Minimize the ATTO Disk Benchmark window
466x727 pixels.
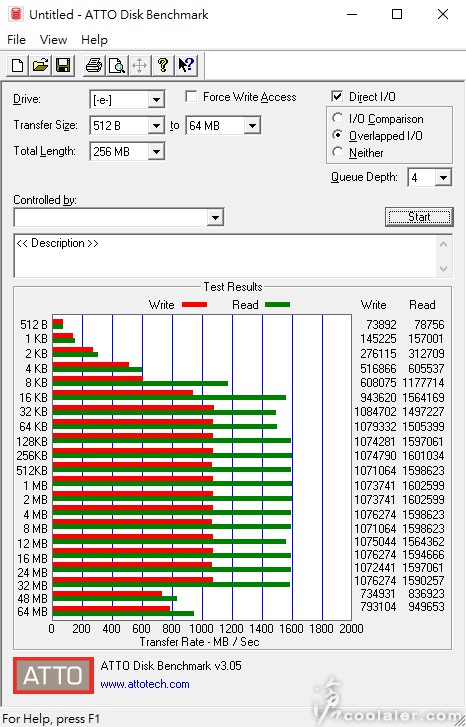click(352, 14)
